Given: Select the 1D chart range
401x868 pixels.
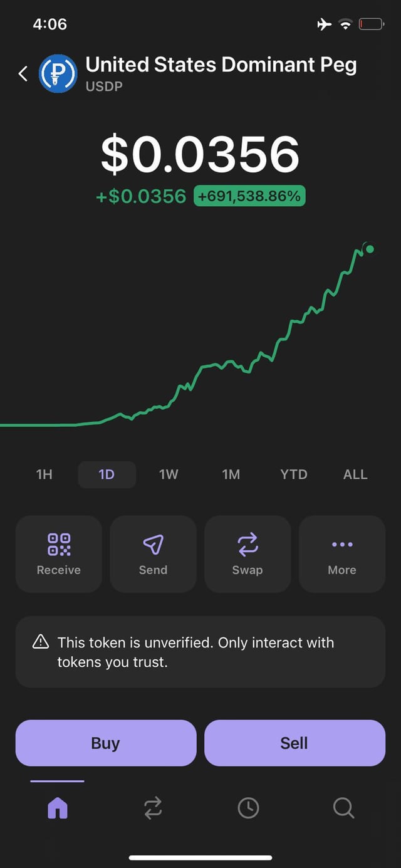Looking at the screenshot, I should pyautogui.click(x=107, y=474).
